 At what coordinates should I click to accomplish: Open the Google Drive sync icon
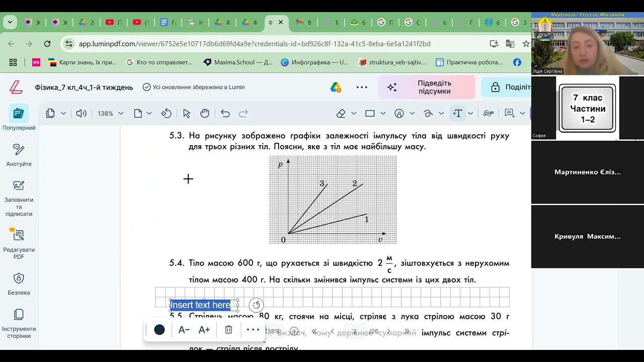tap(336, 87)
